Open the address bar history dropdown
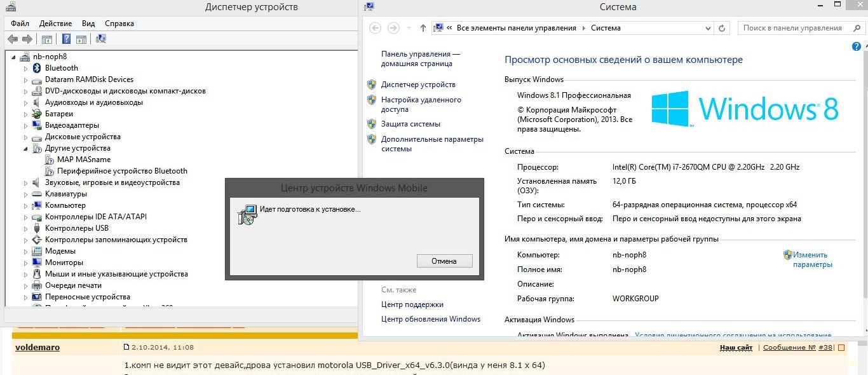The image size is (868, 375). [708, 28]
